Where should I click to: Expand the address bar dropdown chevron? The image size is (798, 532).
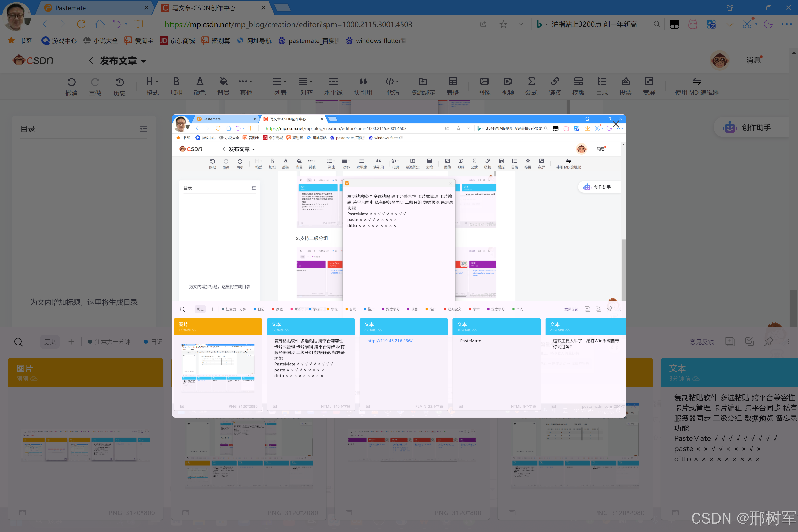(x=520, y=24)
